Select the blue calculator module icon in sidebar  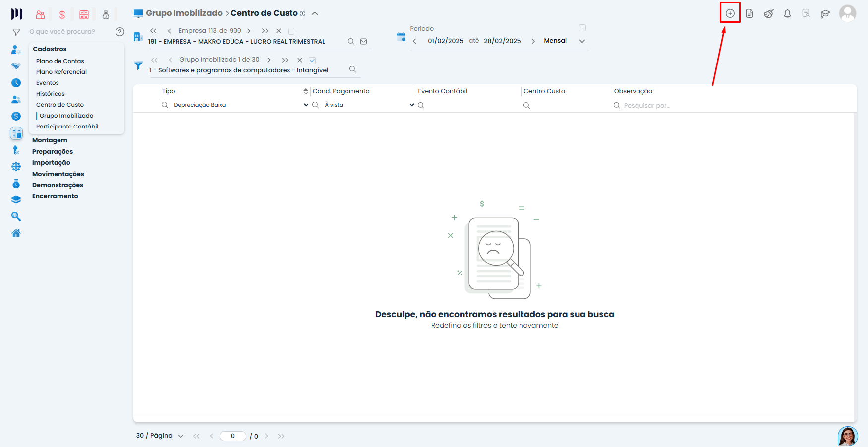click(16, 133)
